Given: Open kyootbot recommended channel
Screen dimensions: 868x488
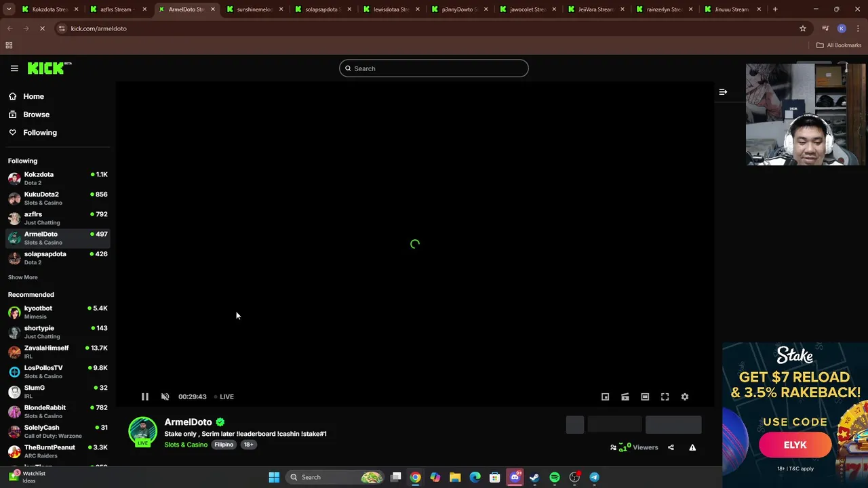Looking at the screenshot, I should (58, 312).
